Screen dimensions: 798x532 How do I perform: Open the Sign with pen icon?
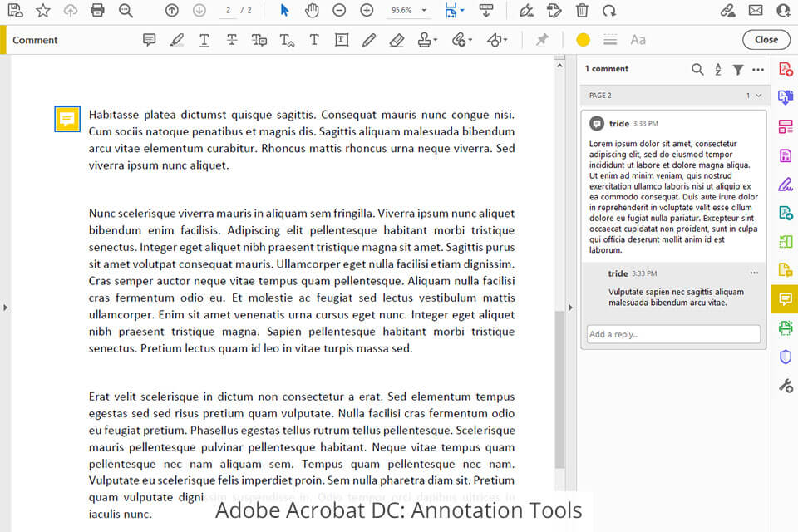[526, 10]
